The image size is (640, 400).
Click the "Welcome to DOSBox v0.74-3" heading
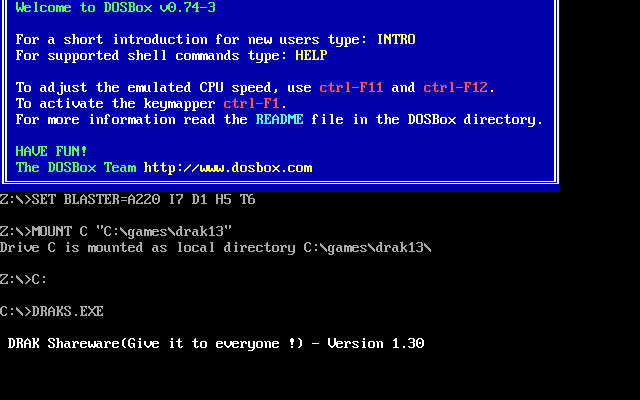click(x=116, y=8)
